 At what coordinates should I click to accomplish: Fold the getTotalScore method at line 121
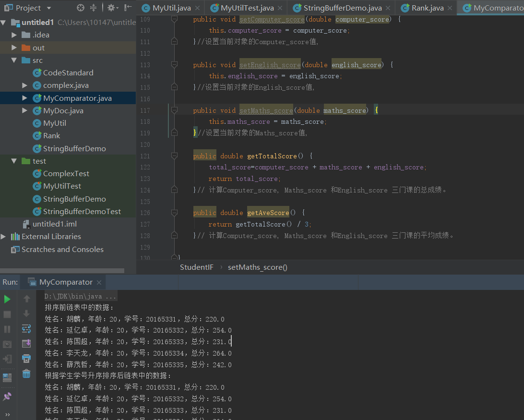(174, 156)
